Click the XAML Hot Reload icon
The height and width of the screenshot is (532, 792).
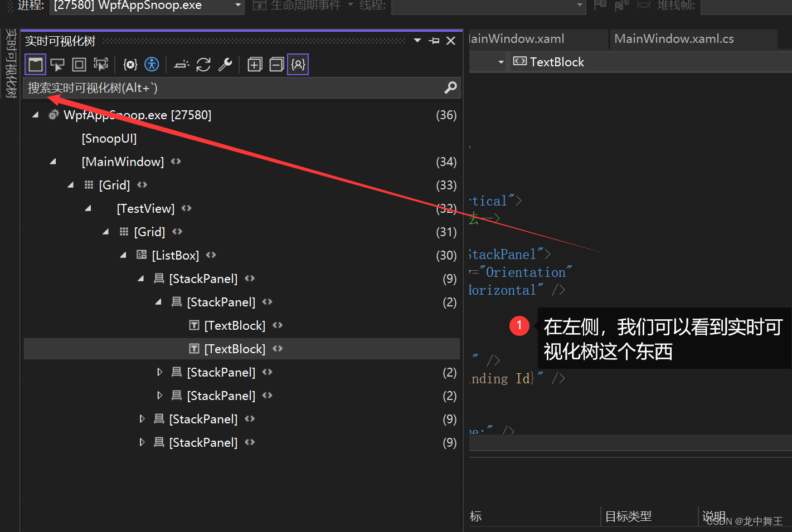point(181,65)
